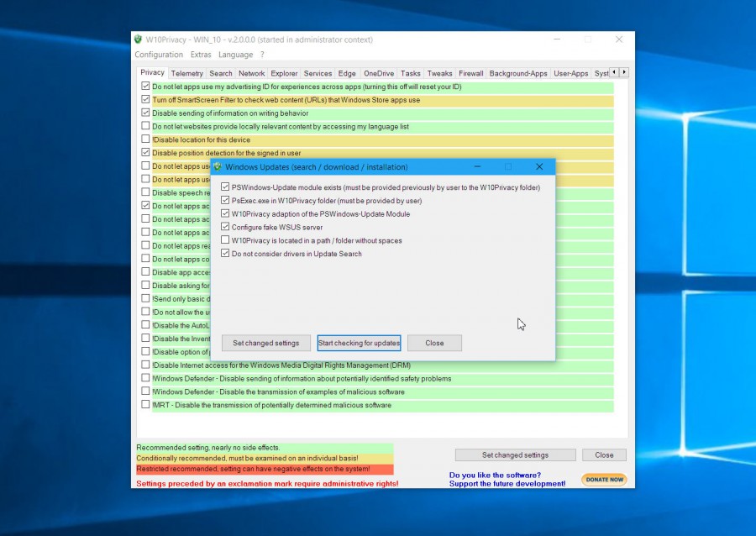This screenshot has width=756, height=536.
Task: Click 'Set changed settings' in the main window
Action: coord(515,455)
